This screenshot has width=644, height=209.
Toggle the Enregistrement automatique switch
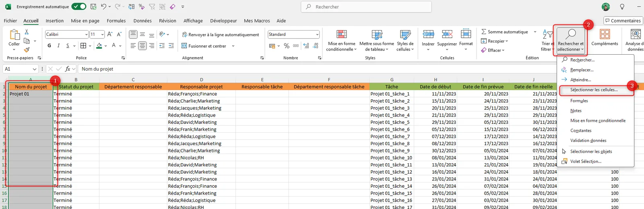79,6
